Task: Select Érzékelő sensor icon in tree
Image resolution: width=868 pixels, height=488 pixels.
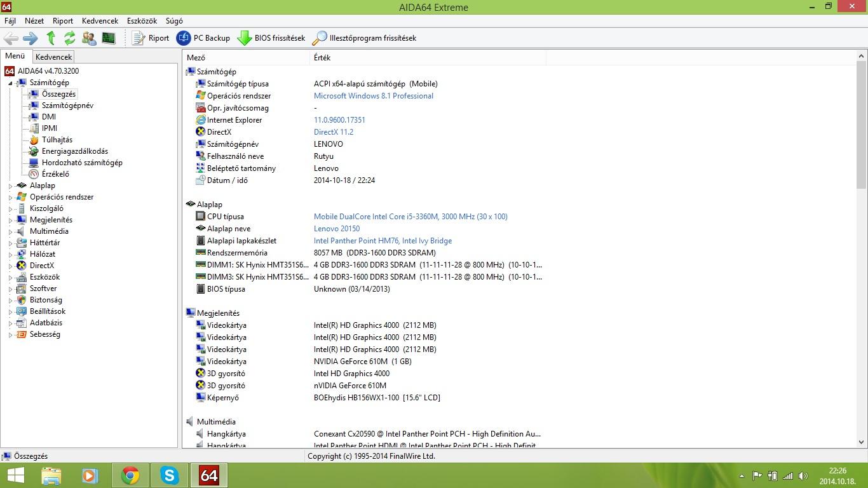Action: tap(34, 174)
